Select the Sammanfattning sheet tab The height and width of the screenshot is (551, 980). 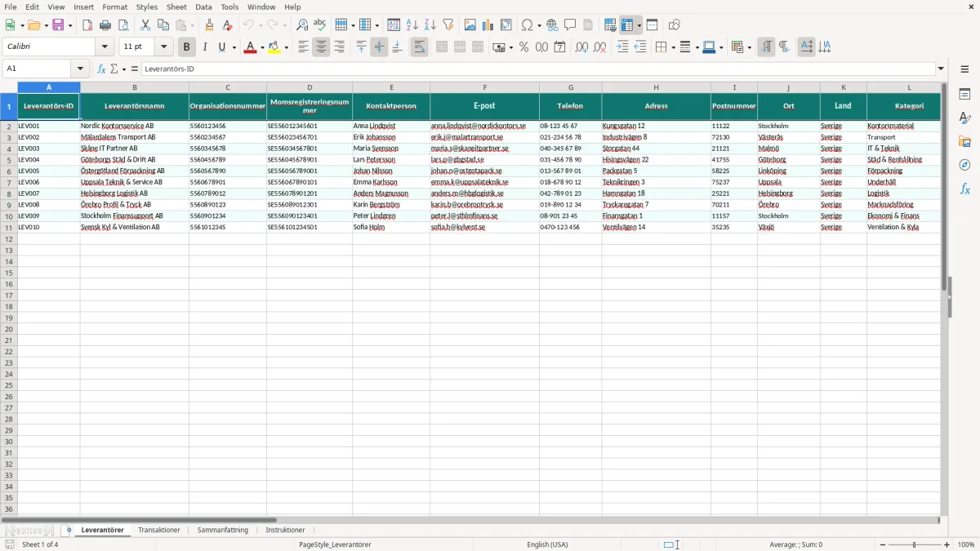tap(223, 530)
